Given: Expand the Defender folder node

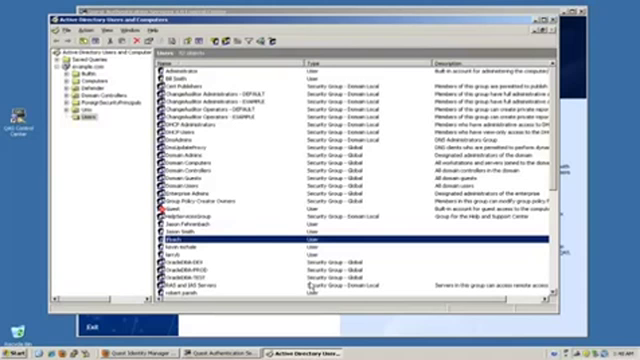Looking at the screenshot, I should coord(67,88).
